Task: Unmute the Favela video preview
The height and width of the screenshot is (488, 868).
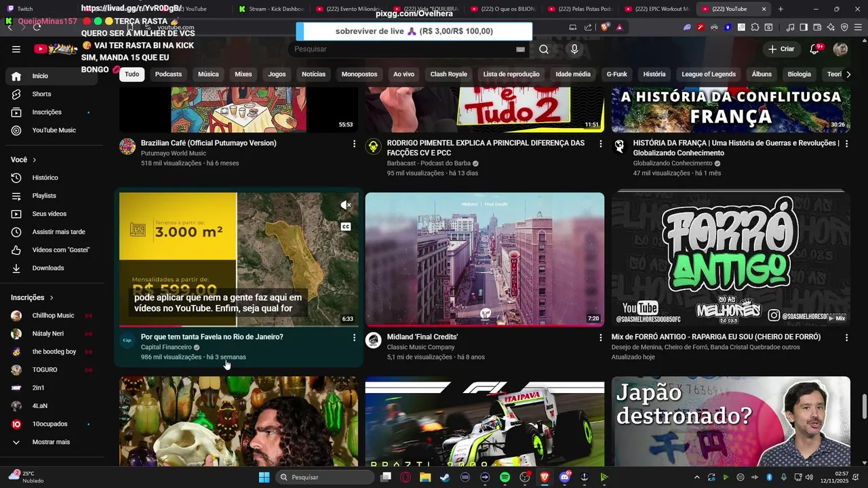Action: [x=346, y=205]
